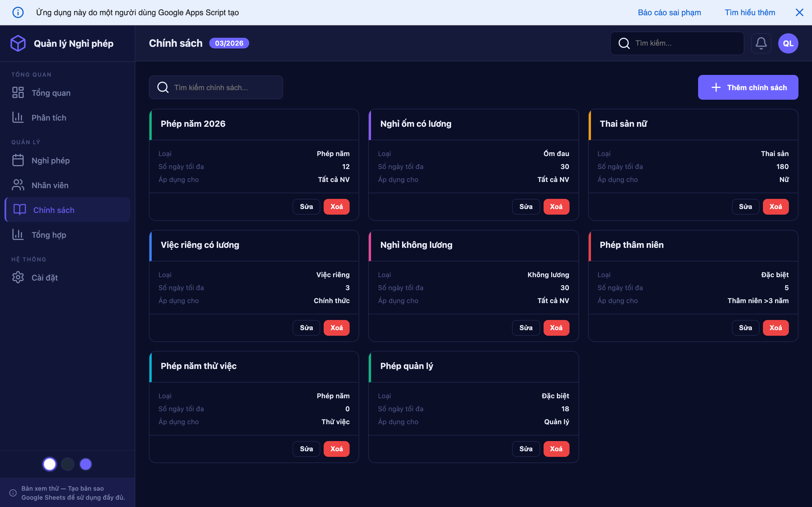
Task: Click the Tìm kiếm chính sách search field
Action: tap(216, 87)
